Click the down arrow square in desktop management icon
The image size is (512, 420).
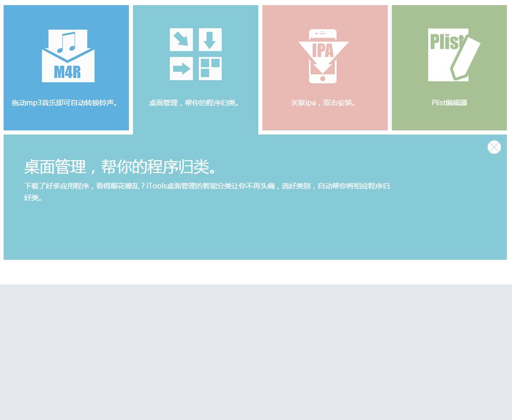coord(210,40)
